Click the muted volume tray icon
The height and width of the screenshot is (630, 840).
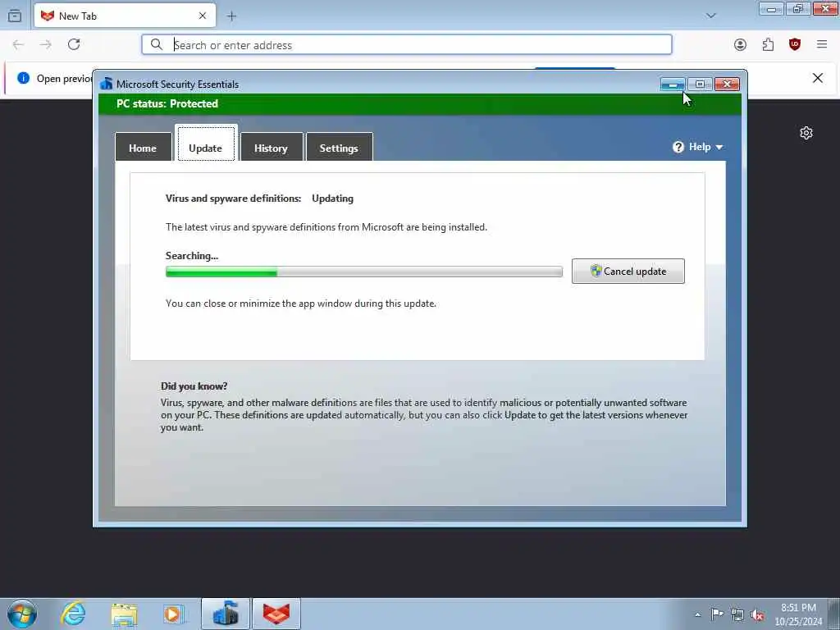[757, 614]
